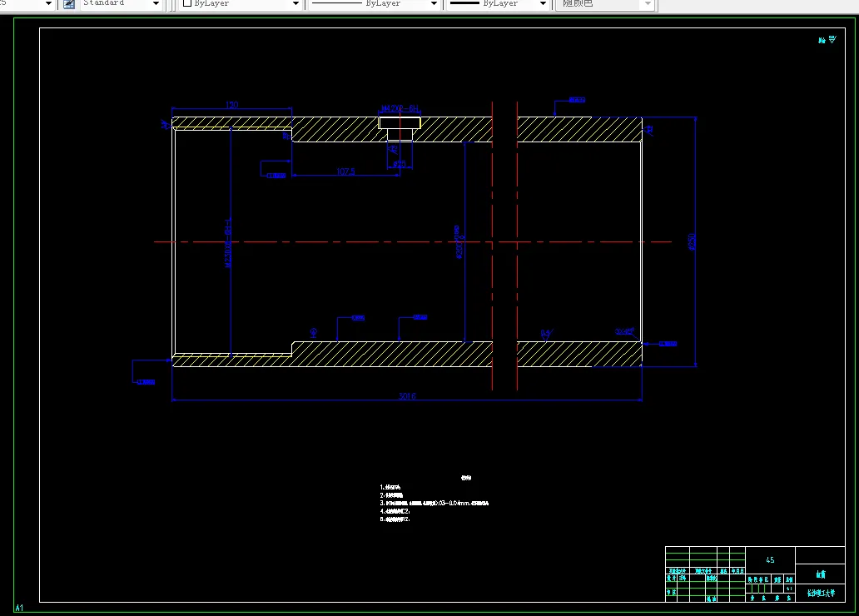Select the 3X45° chamfer annotation
The width and height of the screenshot is (859, 616).
[x=624, y=331]
